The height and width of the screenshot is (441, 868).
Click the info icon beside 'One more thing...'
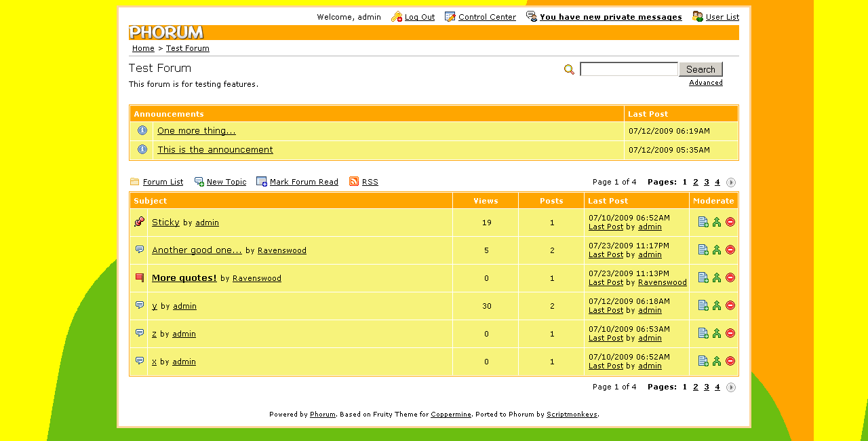coord(142,130)
